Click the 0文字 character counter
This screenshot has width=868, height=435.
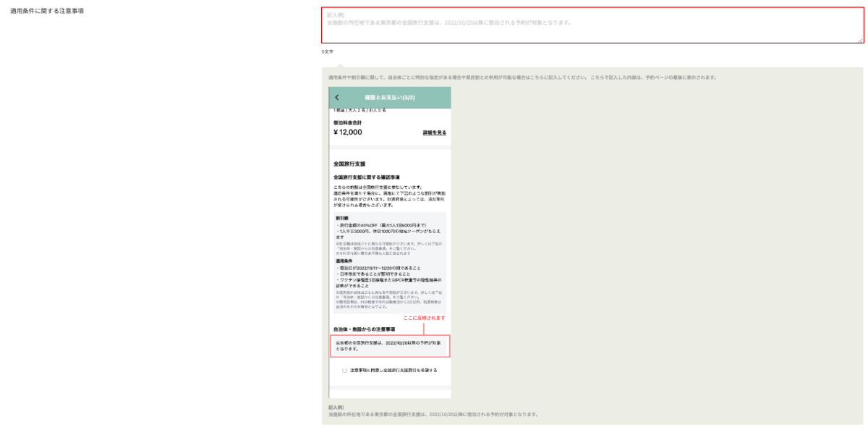point(328,52)
